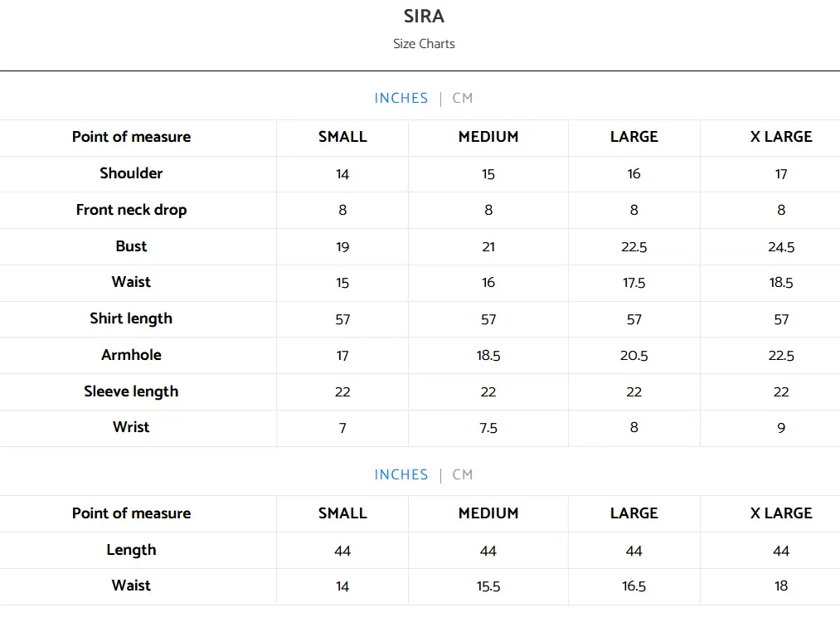Image resolution: width=840 pixels, height=627 pixels.
Task: Select the Length row in the bottom chart
Action: (131, 550)
